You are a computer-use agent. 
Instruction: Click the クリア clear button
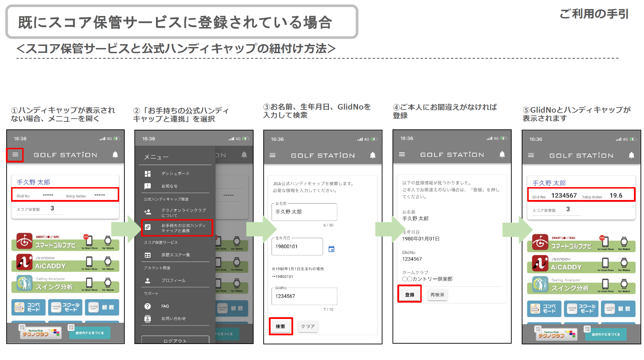click(x=308, y=326)
